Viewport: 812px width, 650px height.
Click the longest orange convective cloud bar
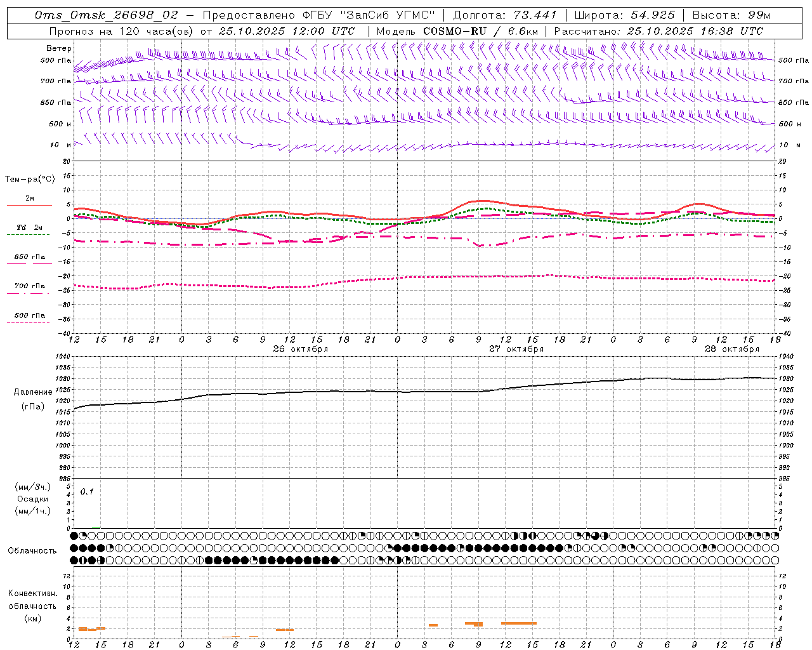[519, 623]
